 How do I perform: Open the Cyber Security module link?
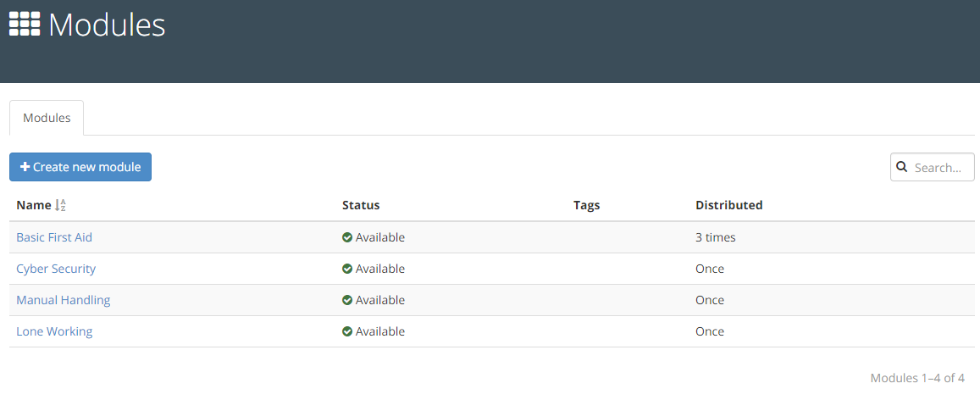coord(56,269)
